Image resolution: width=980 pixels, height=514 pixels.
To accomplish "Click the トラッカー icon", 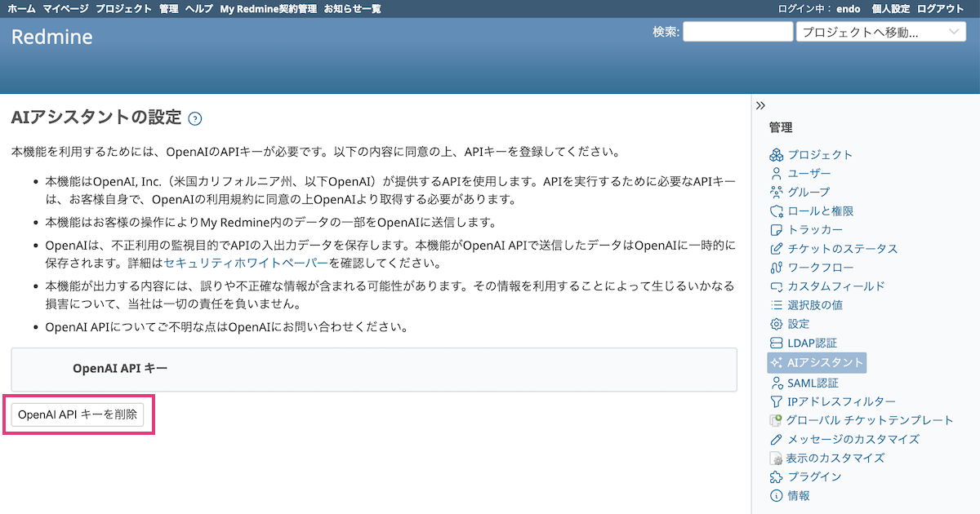I will point(776,230).
